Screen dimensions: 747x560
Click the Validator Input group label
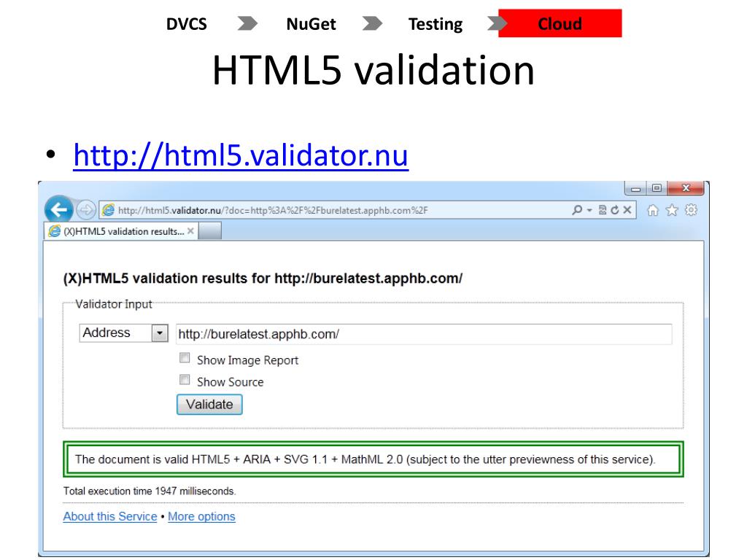pos(113,304)
